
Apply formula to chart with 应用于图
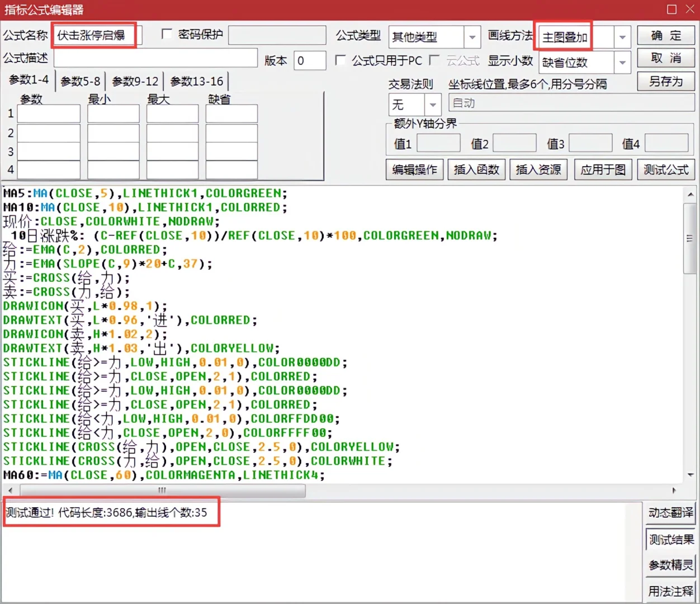tap(603, 169)
